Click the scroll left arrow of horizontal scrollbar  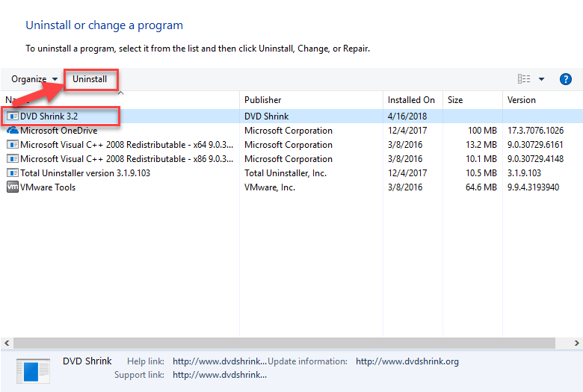tap(7, 343)
